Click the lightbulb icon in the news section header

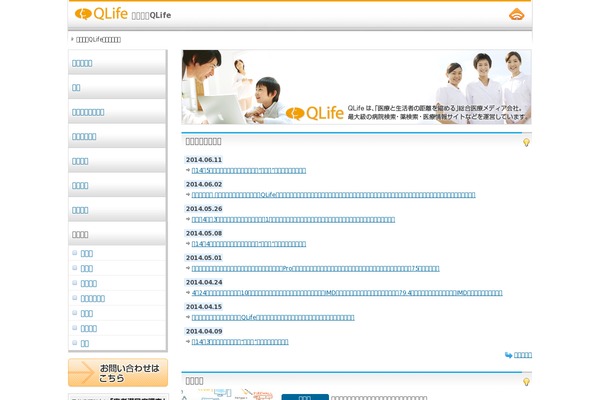526,142
